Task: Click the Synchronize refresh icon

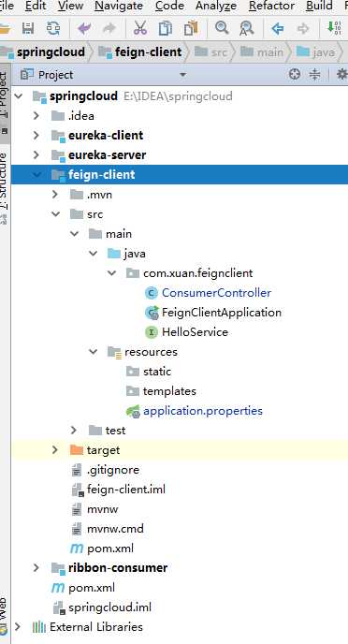Action: (53, 28)
